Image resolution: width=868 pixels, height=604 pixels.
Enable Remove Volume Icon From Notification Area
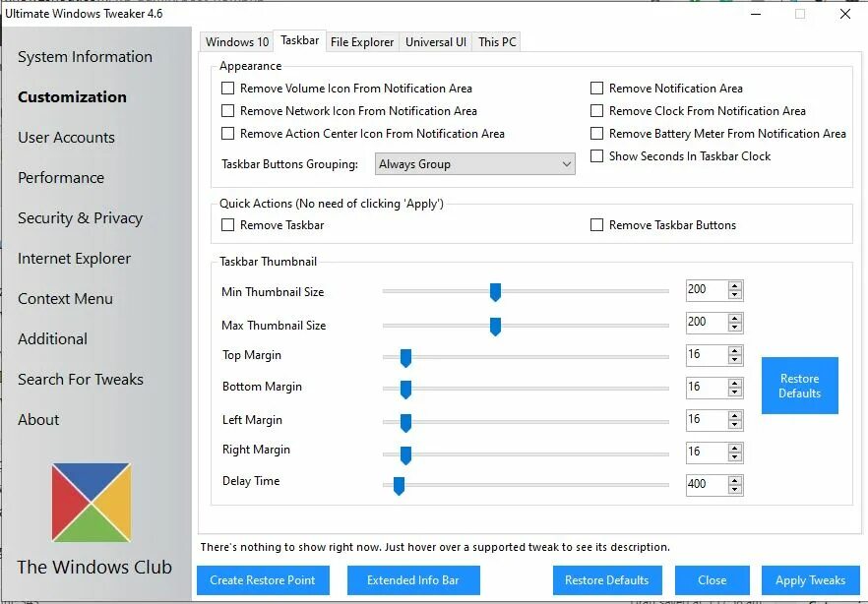click(227, 89)
